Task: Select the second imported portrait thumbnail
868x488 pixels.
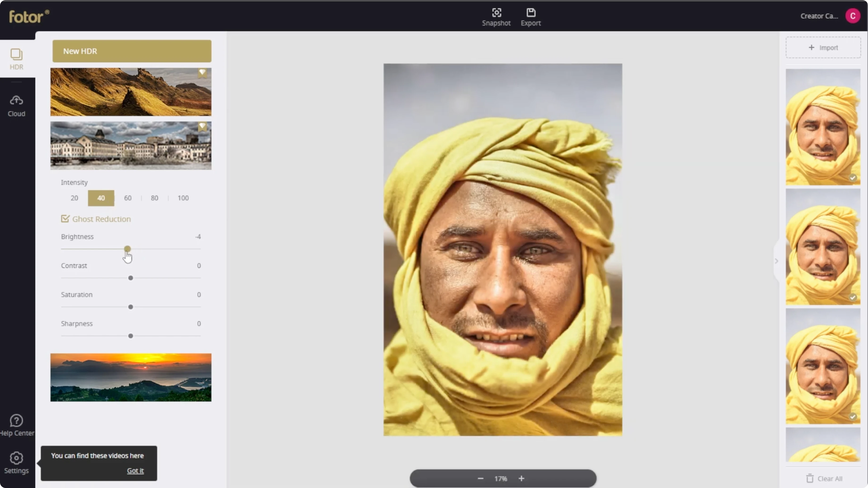Action: (x=823, y=247)
